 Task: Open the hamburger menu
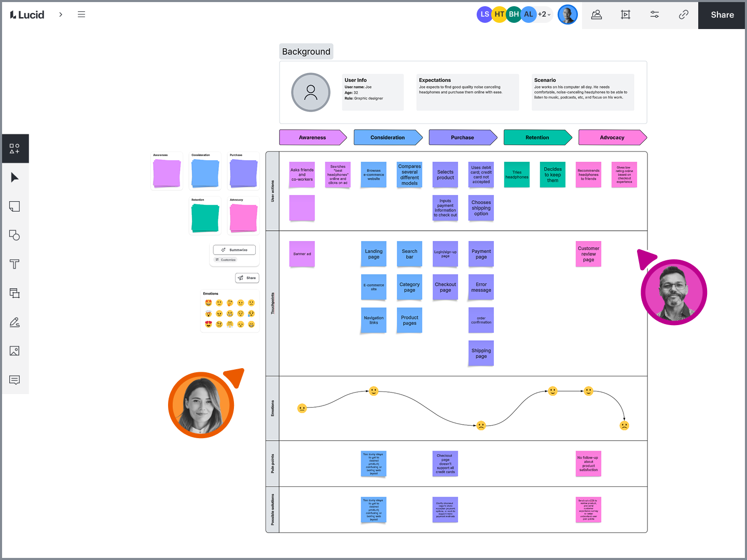(81, 15)
